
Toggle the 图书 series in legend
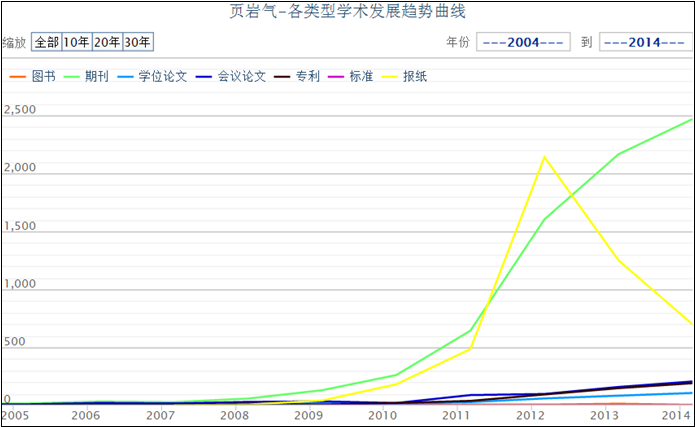[32, 76]
